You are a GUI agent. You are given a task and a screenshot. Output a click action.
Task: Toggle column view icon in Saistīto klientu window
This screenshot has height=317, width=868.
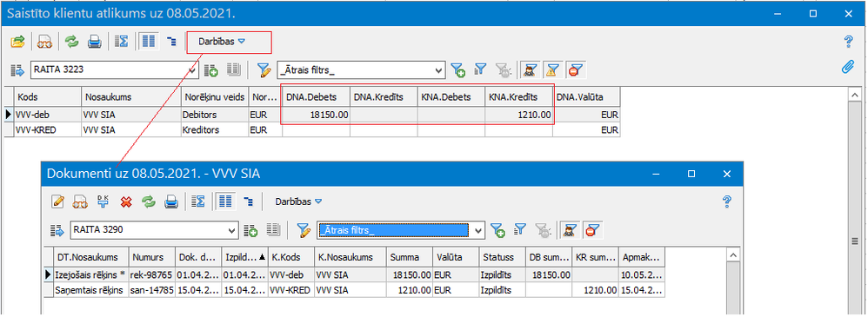(x=148, y=42)
